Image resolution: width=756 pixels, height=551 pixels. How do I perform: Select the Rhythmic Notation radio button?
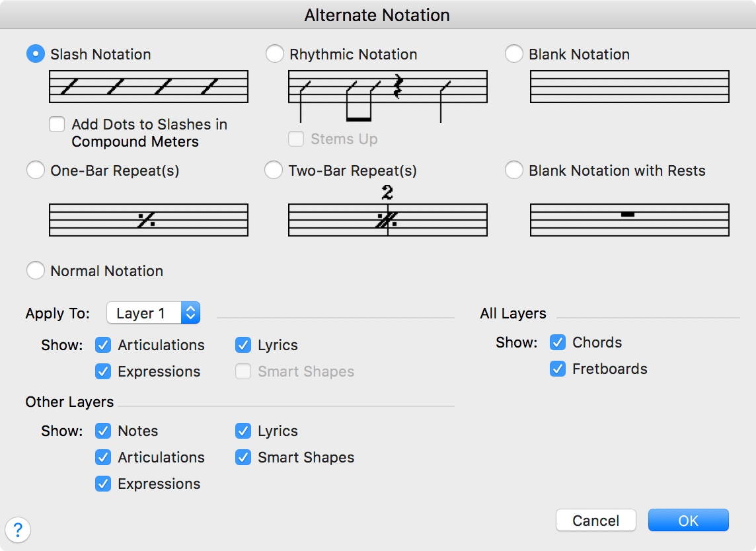pyautogui.click(x=275, y=54)
